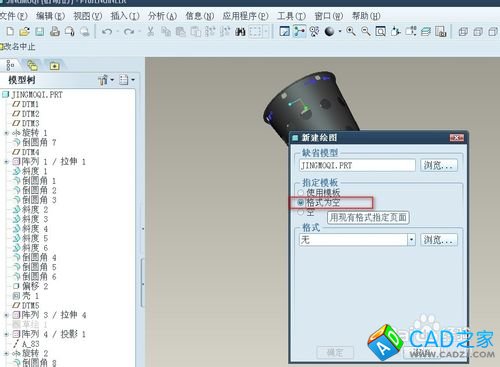500x367 pixels.
Task: Click the selection box toolbar icon
Action: [255, 32]
